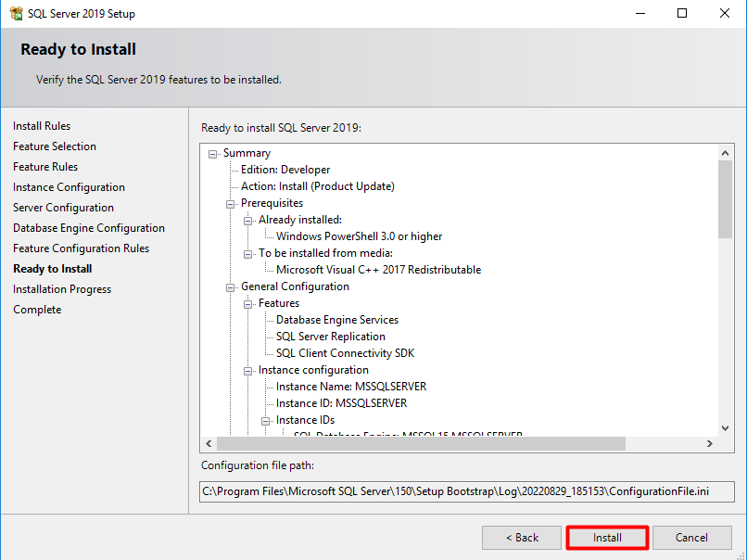Collapse the Summary tree node
Image resolution: width=747 pixels, height=560 pixels.
212,154
